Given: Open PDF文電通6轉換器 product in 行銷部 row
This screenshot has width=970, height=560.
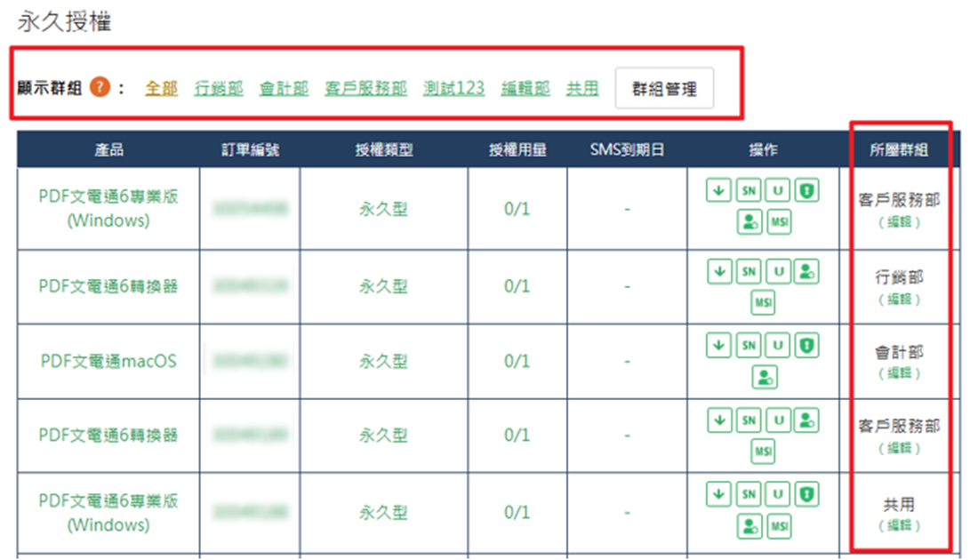Looking at the screenshot, I should tap(108, 286).
